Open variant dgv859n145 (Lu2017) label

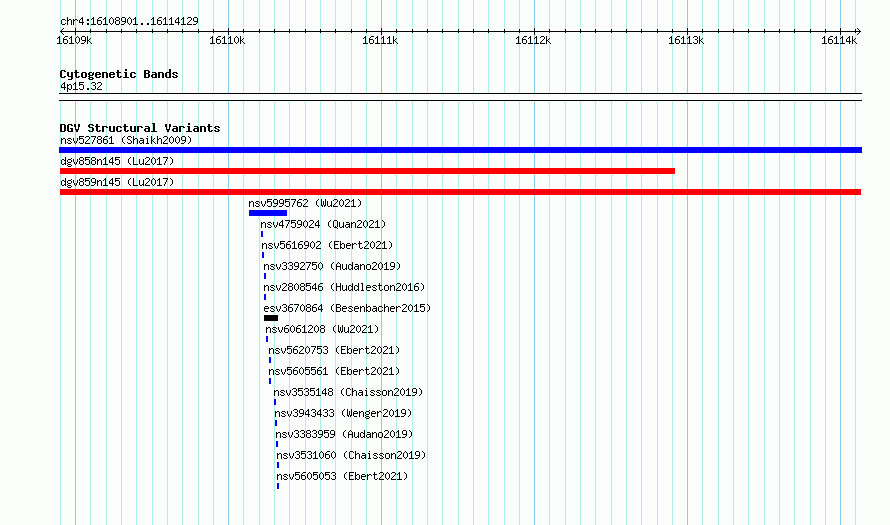117,182
